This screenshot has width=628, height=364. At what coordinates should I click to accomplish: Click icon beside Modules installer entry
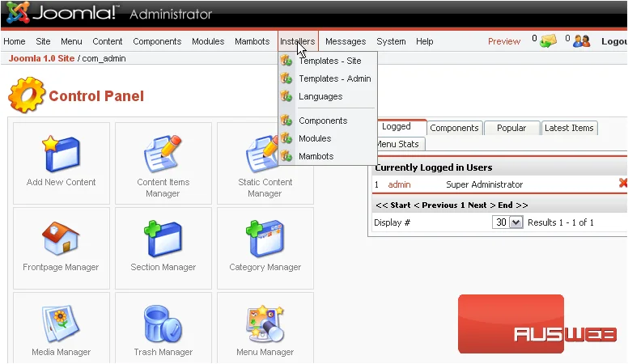click(x=286, y=138)
